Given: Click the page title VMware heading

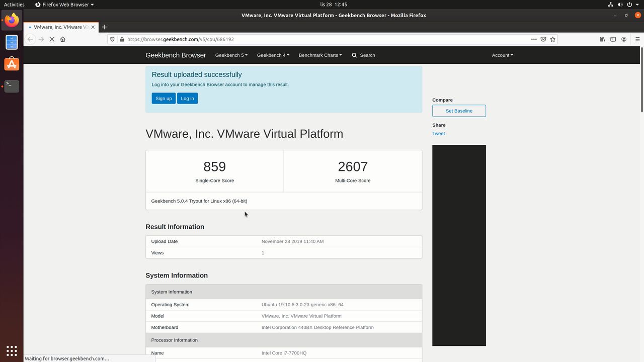Looking at the screenshot, I should click(244, 134).
